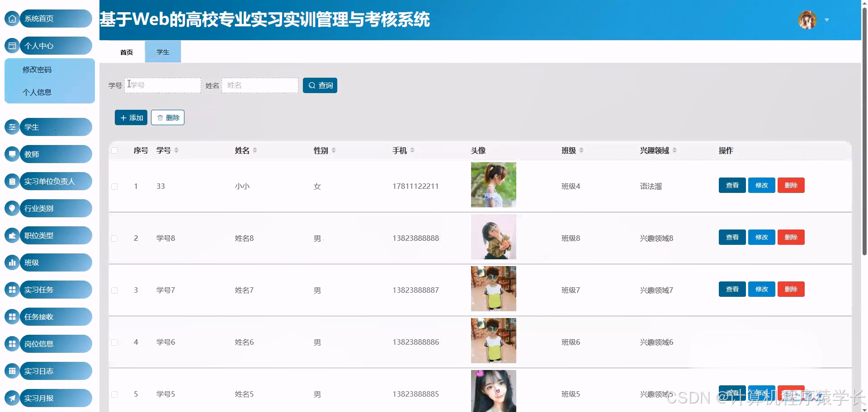This screenshot has width=868, height=412.
Task: Click the monitor icon beside 教师
Action: click(12, 154)
